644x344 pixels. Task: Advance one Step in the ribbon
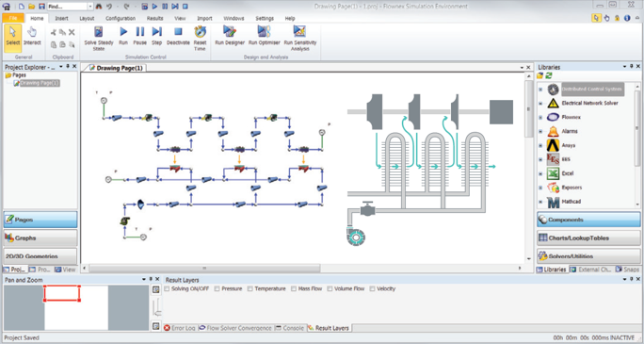157,36
